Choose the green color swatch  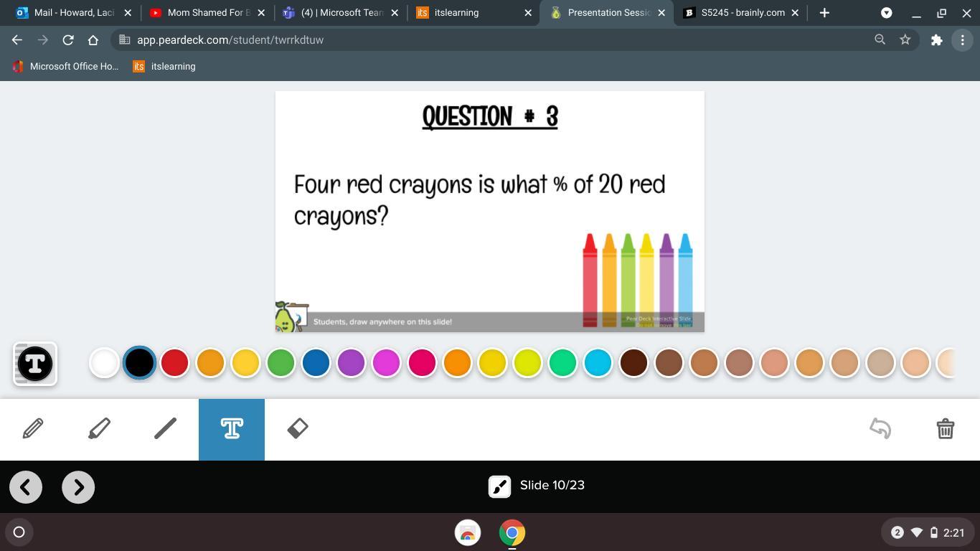coord(281,363)
